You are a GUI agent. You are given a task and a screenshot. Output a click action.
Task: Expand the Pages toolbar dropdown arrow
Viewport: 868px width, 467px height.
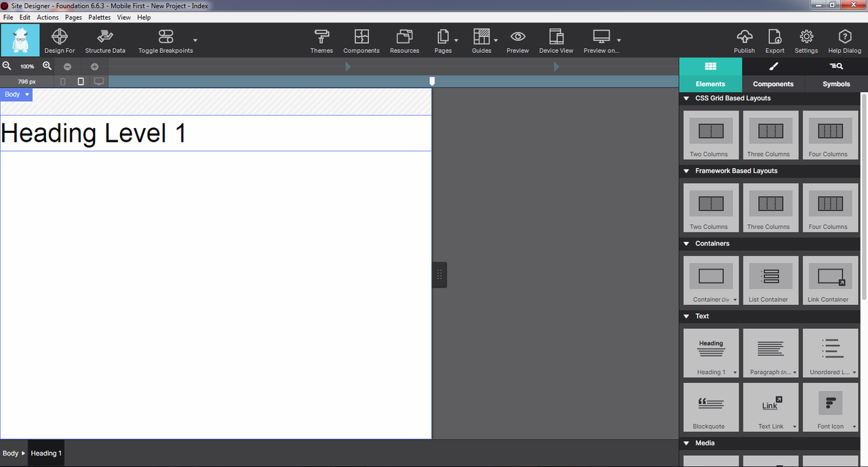[456, 41]
